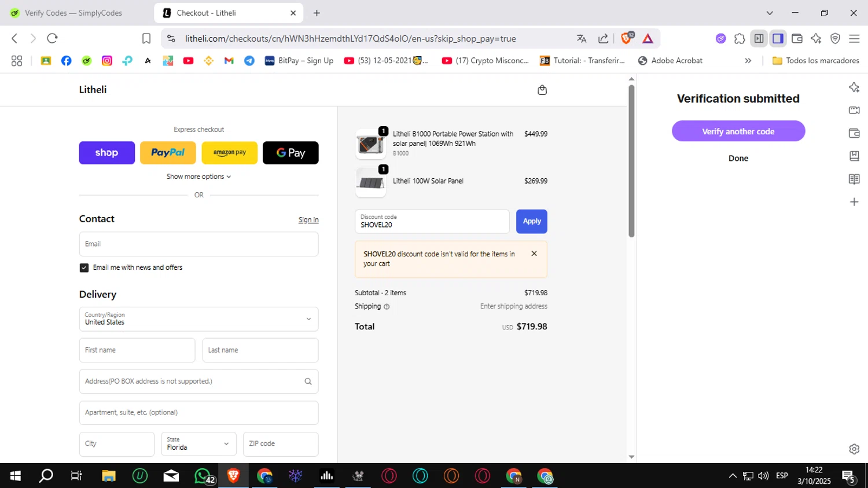Click Done in verification panel
Image resolution: width=868 pixels, height=488 pixels.
pos(738,158)
